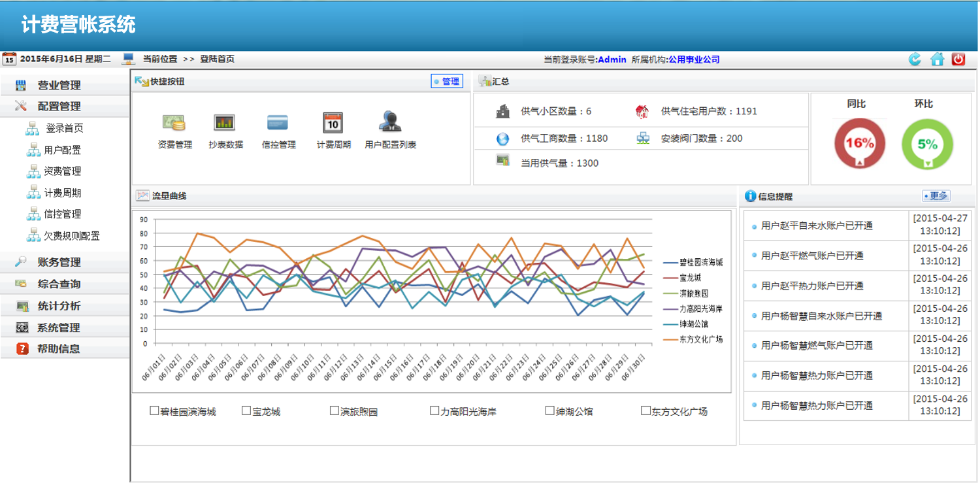Viewport: 980px width, 485px height.
Task: Click the 快捷按钮 panel header icon
Action: [141, 81]
